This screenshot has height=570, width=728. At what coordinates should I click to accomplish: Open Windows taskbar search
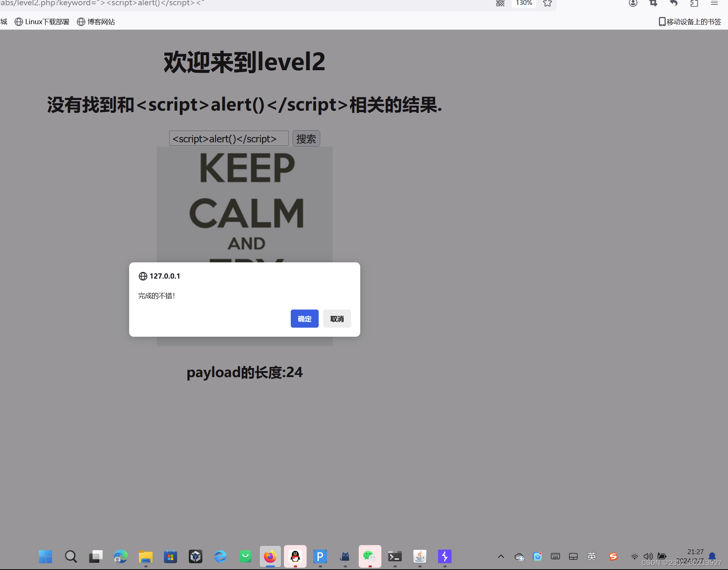pyautogui.click(x=71, y=556)
